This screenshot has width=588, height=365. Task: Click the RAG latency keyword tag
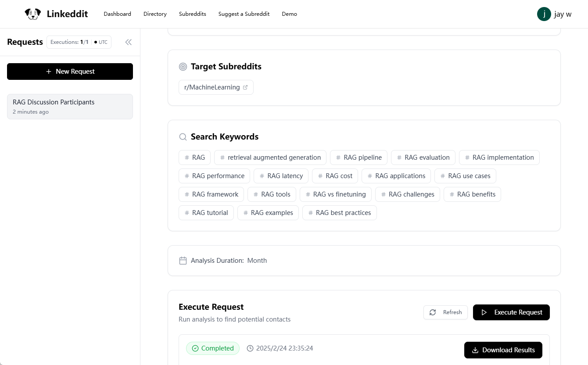coord(281,176)
